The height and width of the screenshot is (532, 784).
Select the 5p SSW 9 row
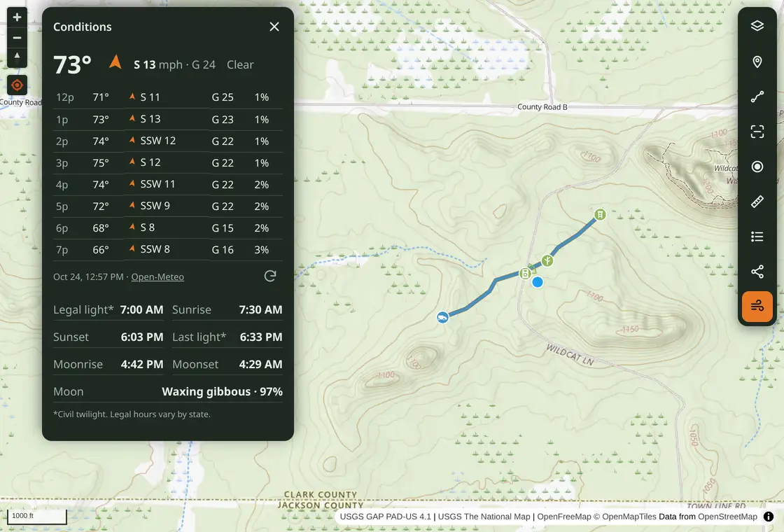point(168,206)
